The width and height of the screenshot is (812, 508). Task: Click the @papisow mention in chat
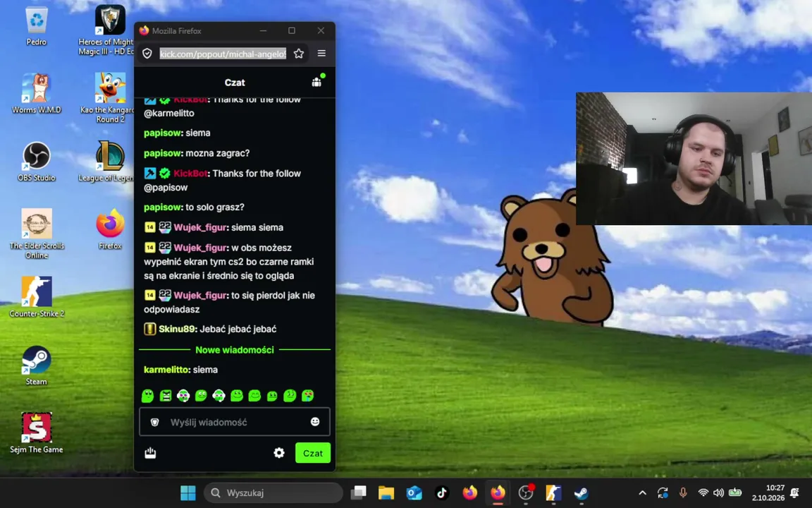(x=166, y=187)
